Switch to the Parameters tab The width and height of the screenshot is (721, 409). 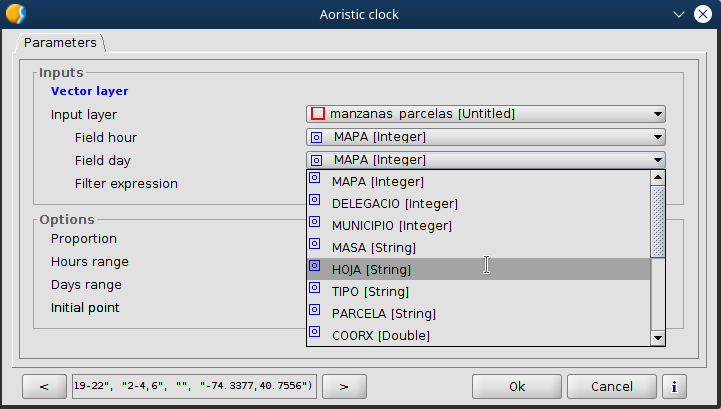(60, 43)
